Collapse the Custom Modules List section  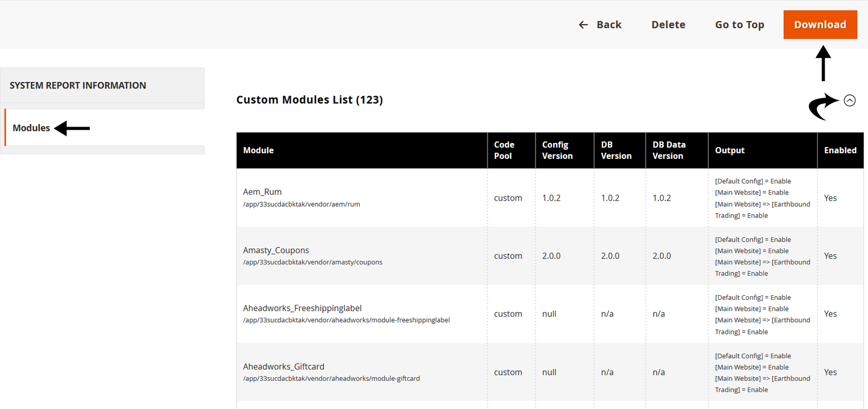(x=850, y=100)
